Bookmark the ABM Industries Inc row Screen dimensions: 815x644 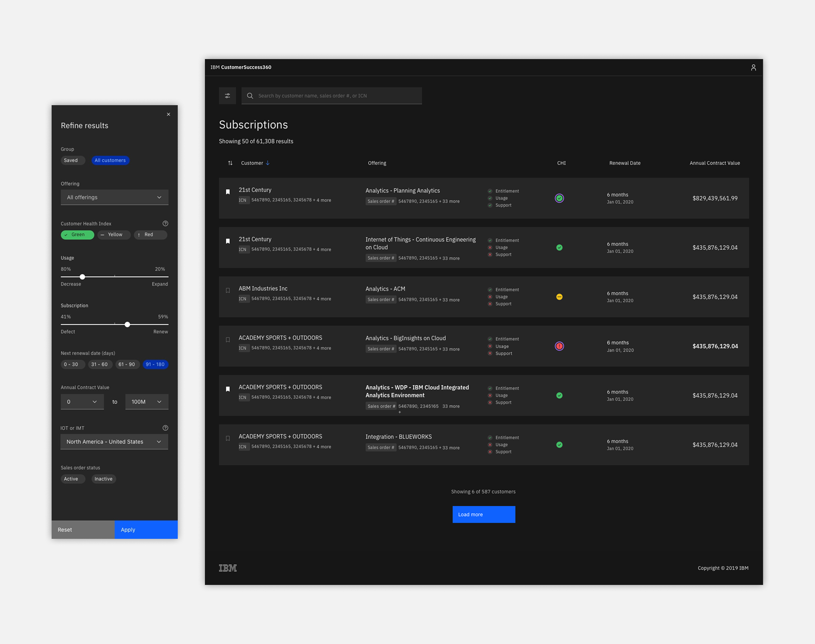[x=228, y=291]
